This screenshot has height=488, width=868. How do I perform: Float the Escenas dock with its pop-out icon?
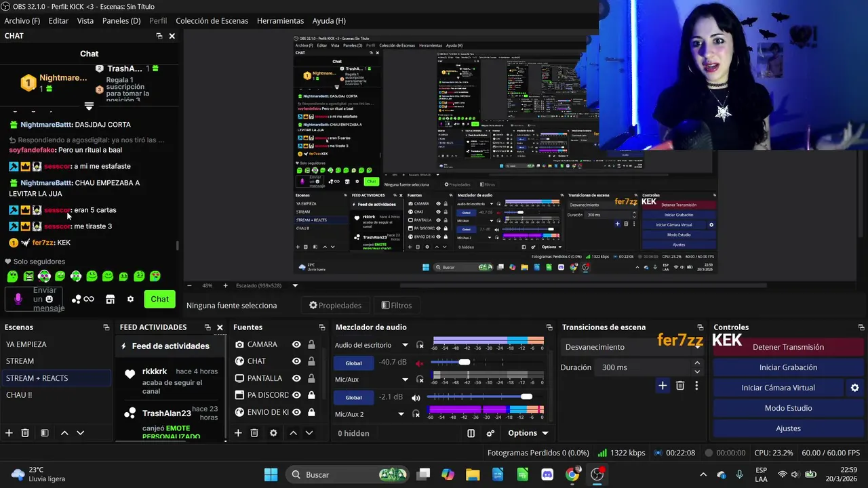click(x=106, y=327)
